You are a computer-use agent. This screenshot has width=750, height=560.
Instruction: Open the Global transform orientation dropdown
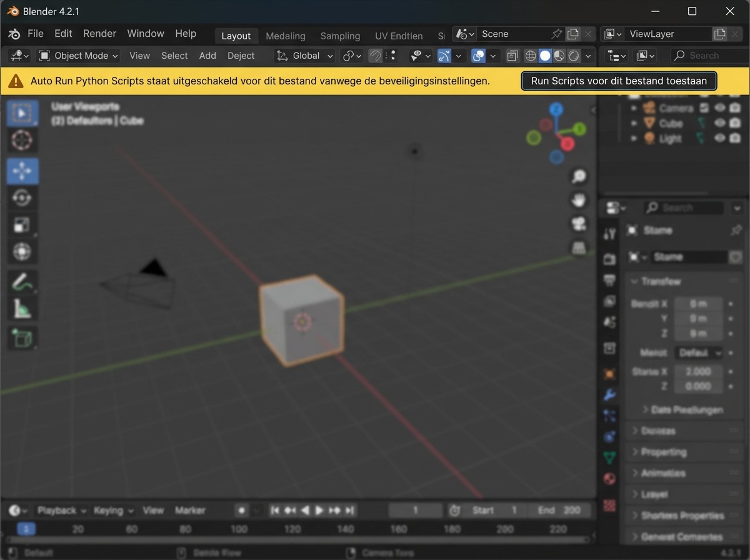[305, 56]
